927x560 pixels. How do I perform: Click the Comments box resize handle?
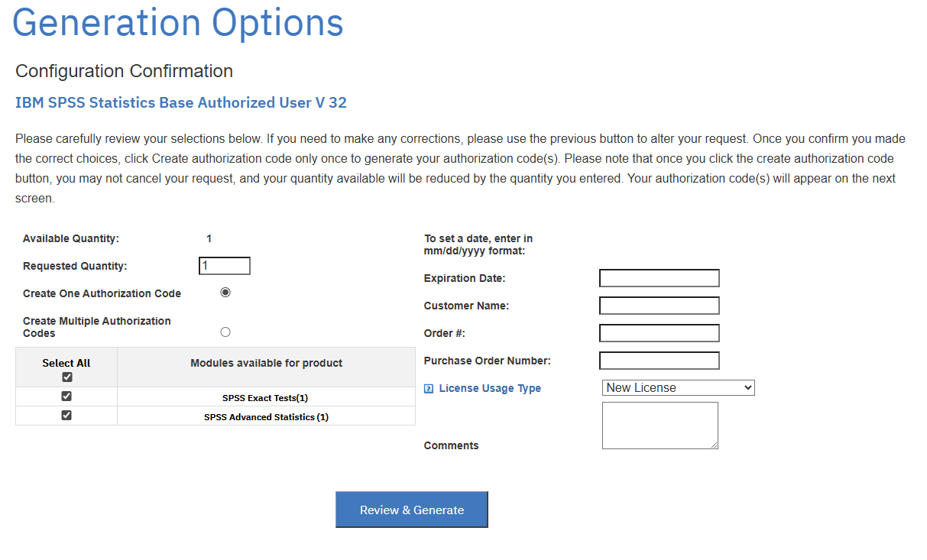(714, 445)
